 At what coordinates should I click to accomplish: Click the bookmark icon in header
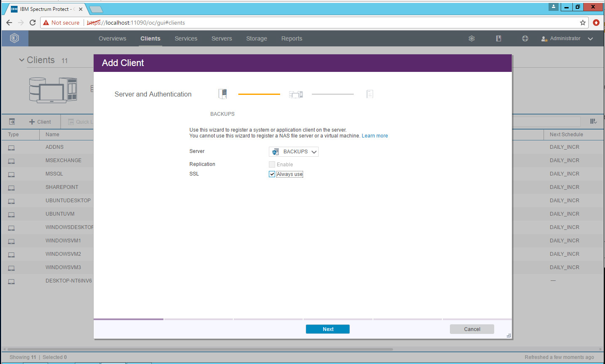coord(498,38)
